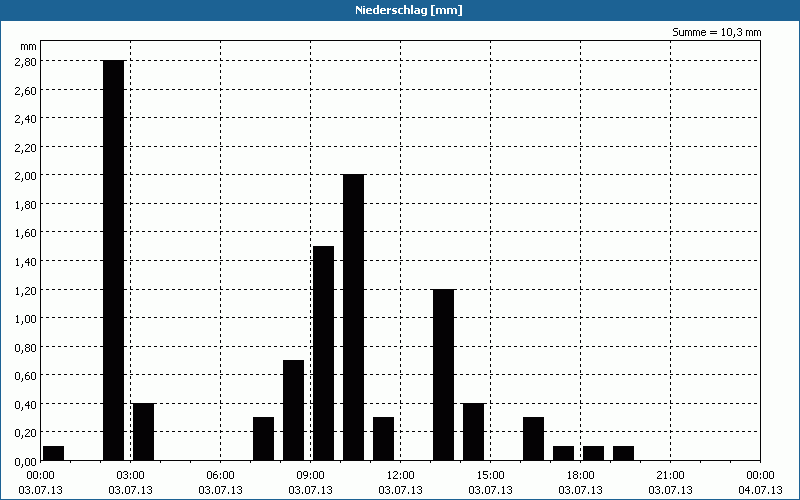This screenshot has width=800, height=500.
Task: Pick the 1,80 y-axis label
Action: coord(26,204)
